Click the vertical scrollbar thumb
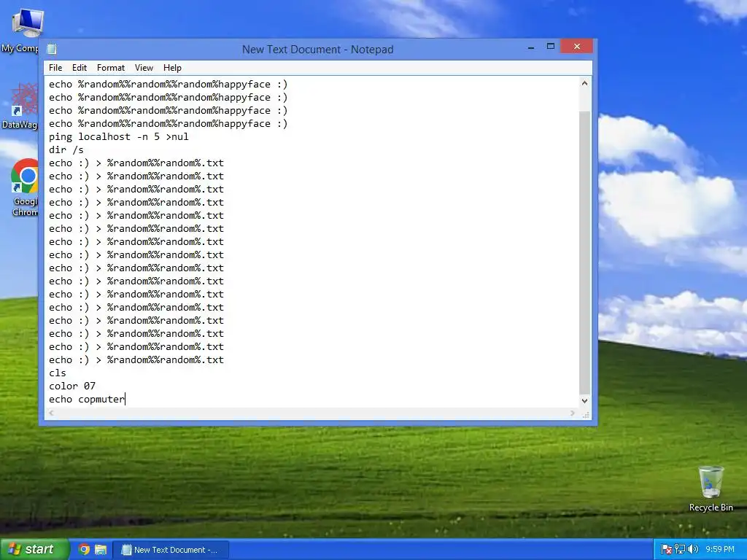Image resolution: width=747 pixels, height=560 pixels. pos(584,252)
